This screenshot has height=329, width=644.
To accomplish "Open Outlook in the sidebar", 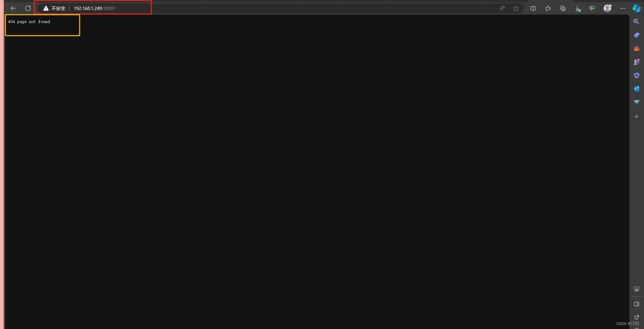I will click(636, 89).
